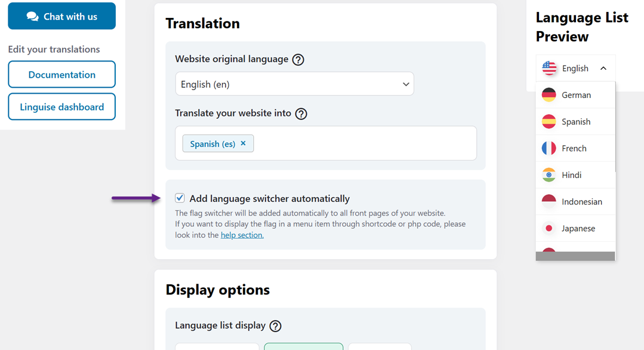Click the Chat with us button
Image resolution: width=644 pixels, height=350 pixels.
[x=61, y=16]
